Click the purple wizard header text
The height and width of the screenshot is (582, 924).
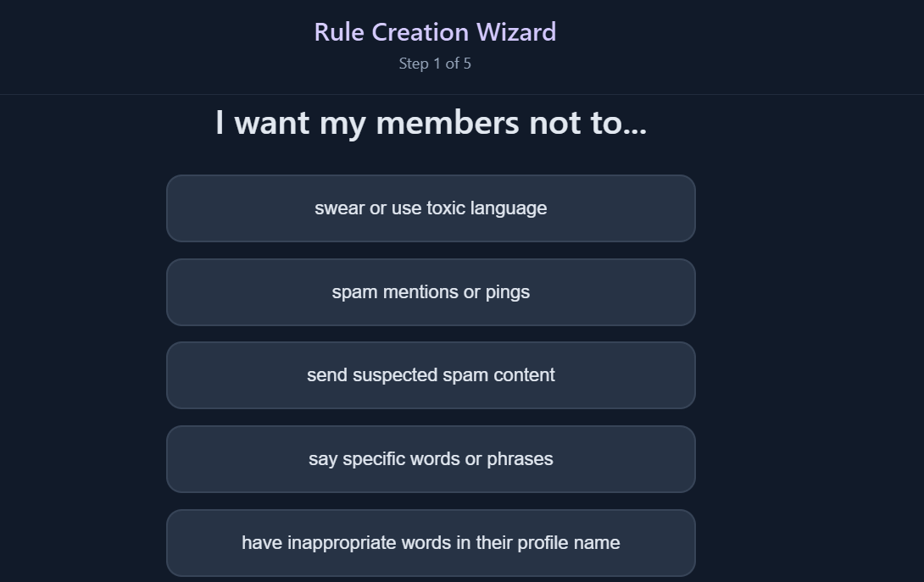[435, 32]
